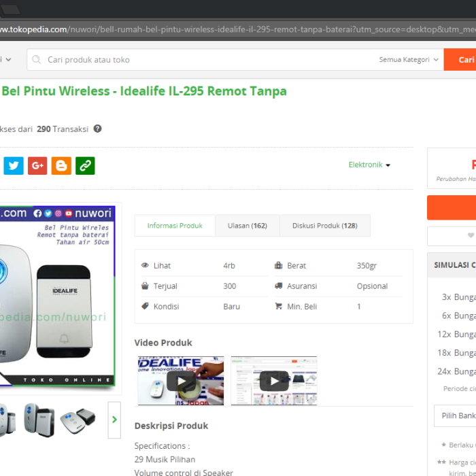Copy product link via green chain icon
476x476 pixels.
coord(85,166)
